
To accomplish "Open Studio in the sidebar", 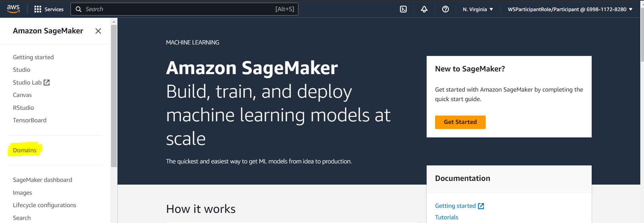I will (22, 70).
